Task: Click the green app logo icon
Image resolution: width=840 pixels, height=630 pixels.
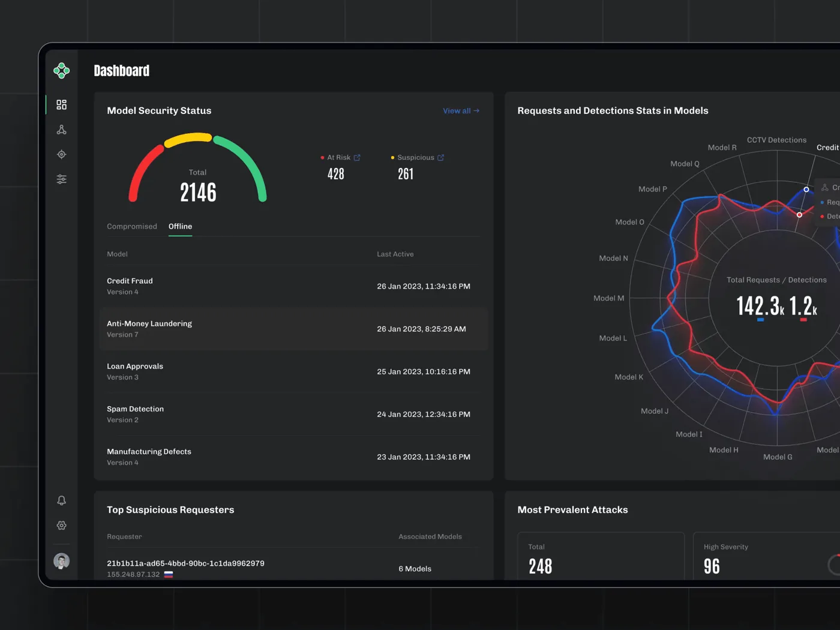Action: pos(61,71)
